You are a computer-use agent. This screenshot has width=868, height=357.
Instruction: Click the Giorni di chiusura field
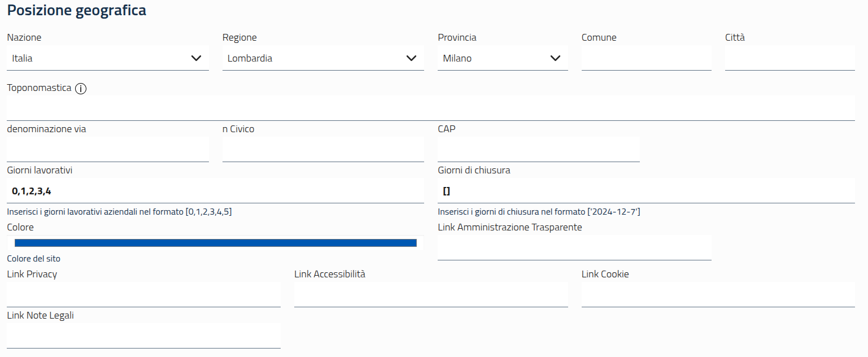click(x=646, y=191)
